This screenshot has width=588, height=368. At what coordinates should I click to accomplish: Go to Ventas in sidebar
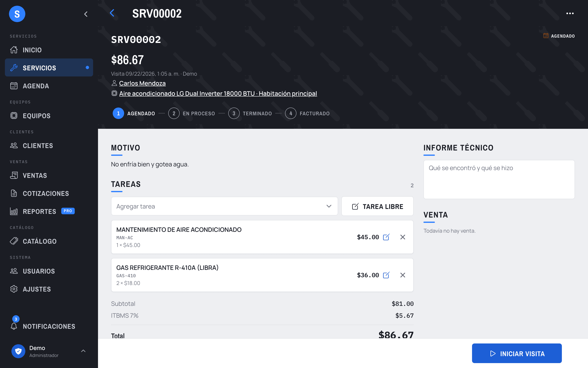(49, 175)
